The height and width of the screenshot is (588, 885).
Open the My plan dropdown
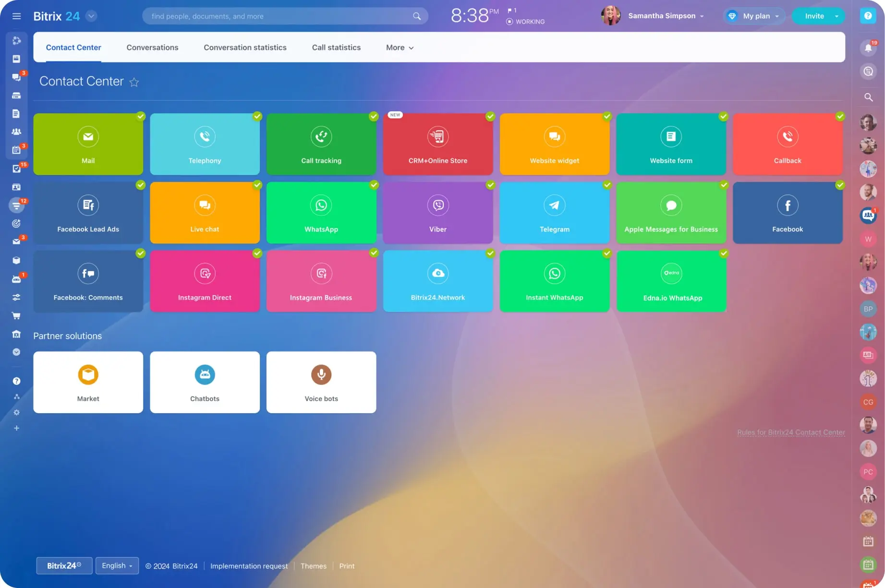[753, 15]
